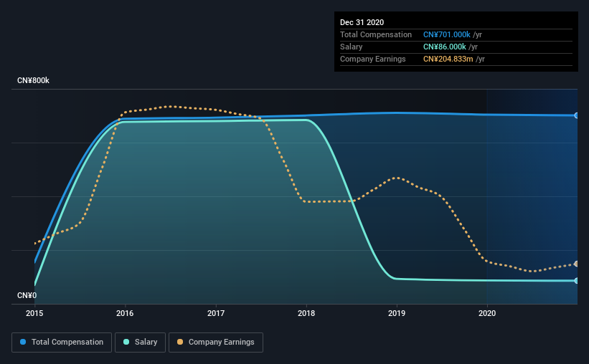
Task: Click the orange Company Earnings legend dot
Action: pyautogui.click(x=180, y=342)
